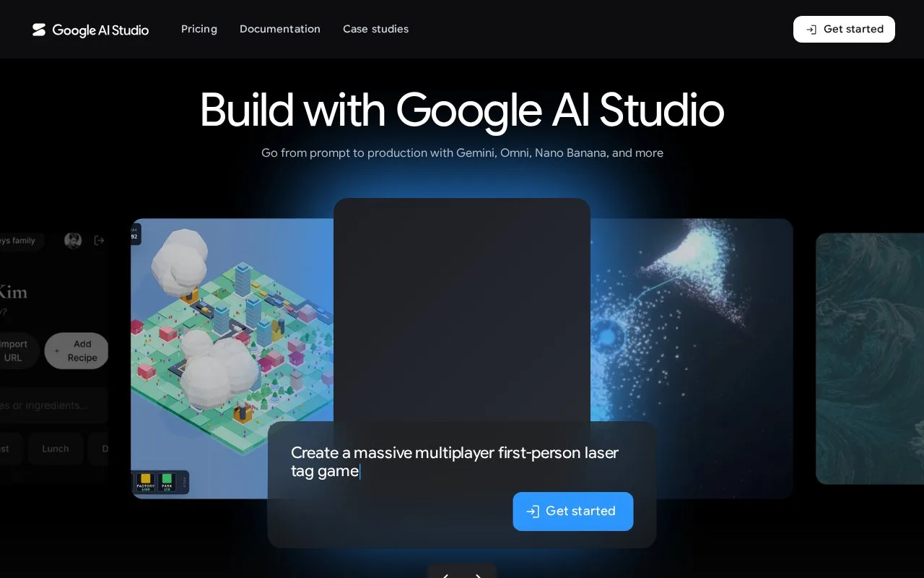
Task: Open the blue particle animation preview
Action: pos(692,358)
